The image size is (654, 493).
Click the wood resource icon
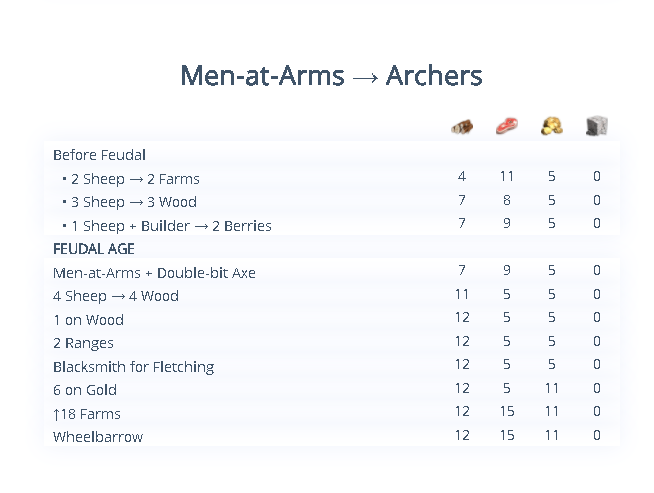461,126
